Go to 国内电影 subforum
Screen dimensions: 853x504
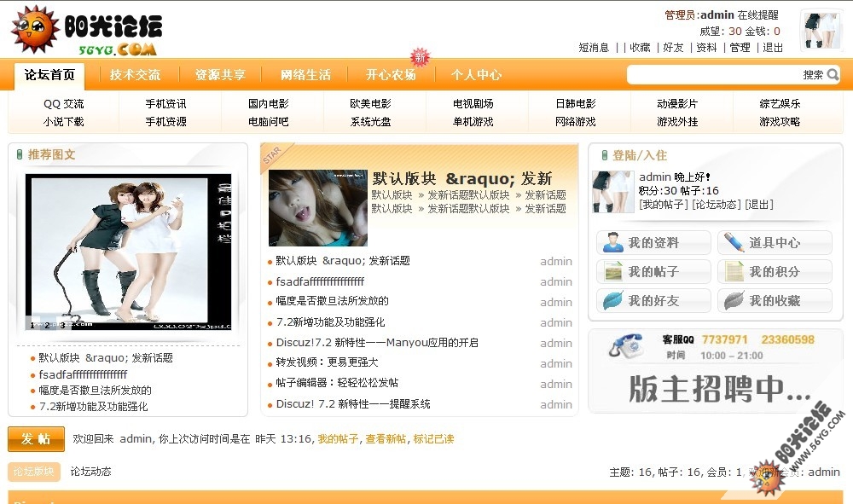(x=268, y=104)
